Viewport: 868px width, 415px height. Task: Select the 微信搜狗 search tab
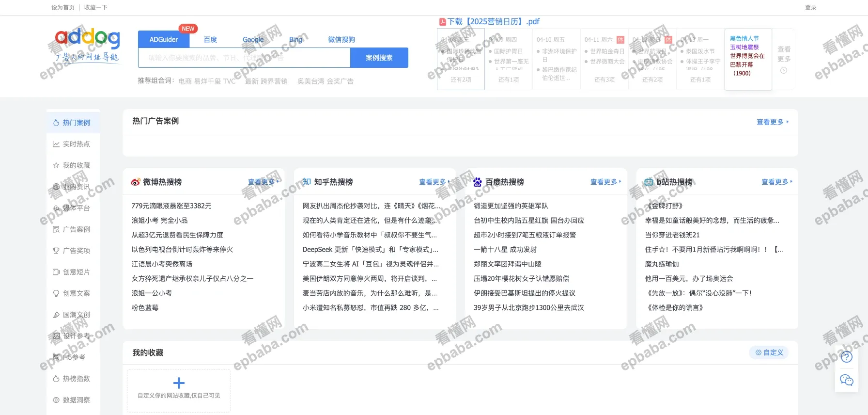(x=341, y=39)
